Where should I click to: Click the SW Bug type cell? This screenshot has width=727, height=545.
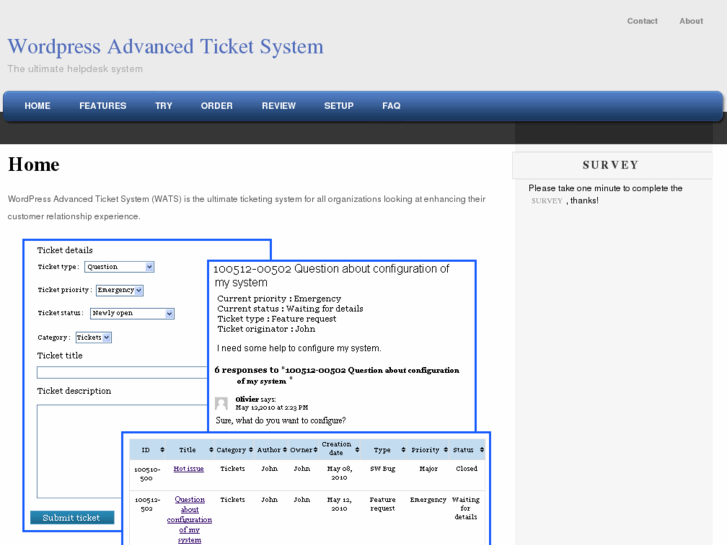pyautogui.click(x=383, y=469)
